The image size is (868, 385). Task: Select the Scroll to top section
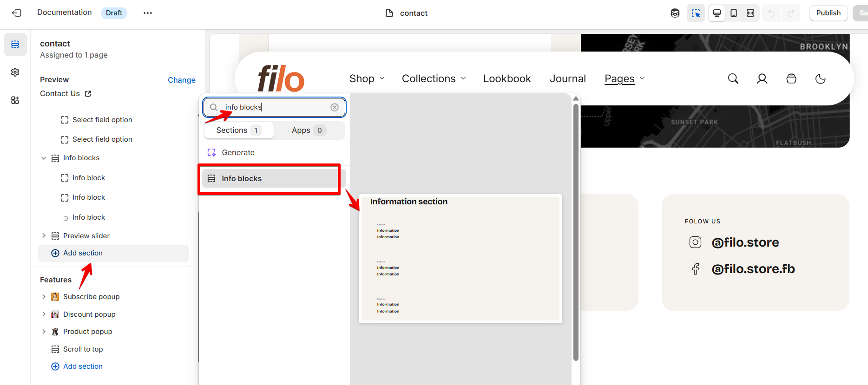83,349
